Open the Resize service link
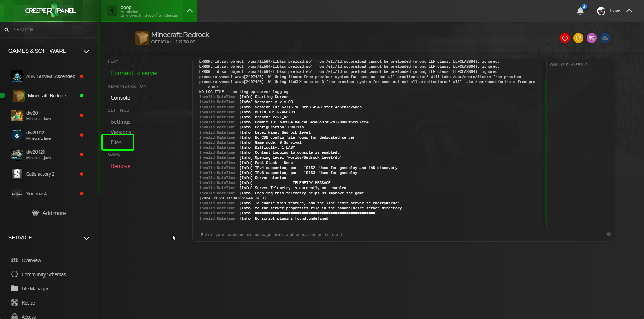This screenshot has height=319, width=644. pyautogui.click(x=28, y=303)
